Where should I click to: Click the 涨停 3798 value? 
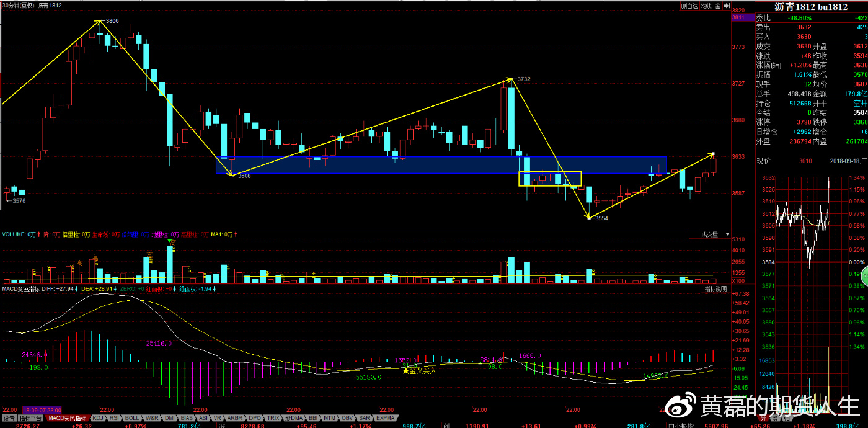pyautogui.click(x=804, y=122)
